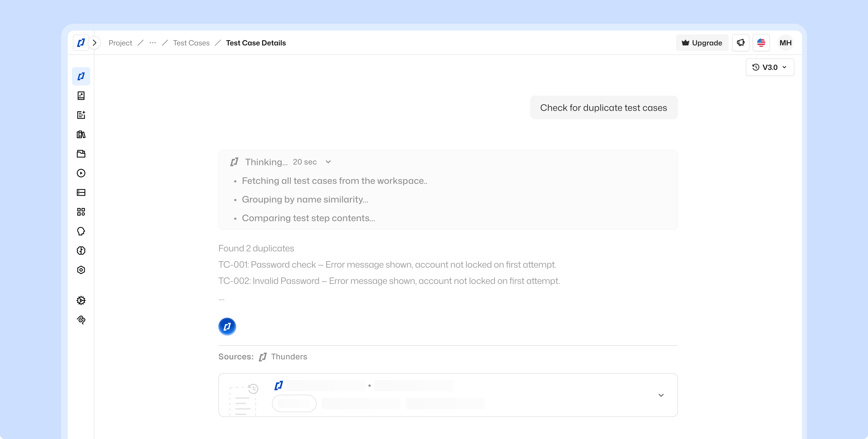Screen dimensions: 868x439
Task: Expand the sidebar with arrow button
Action: 95,43
